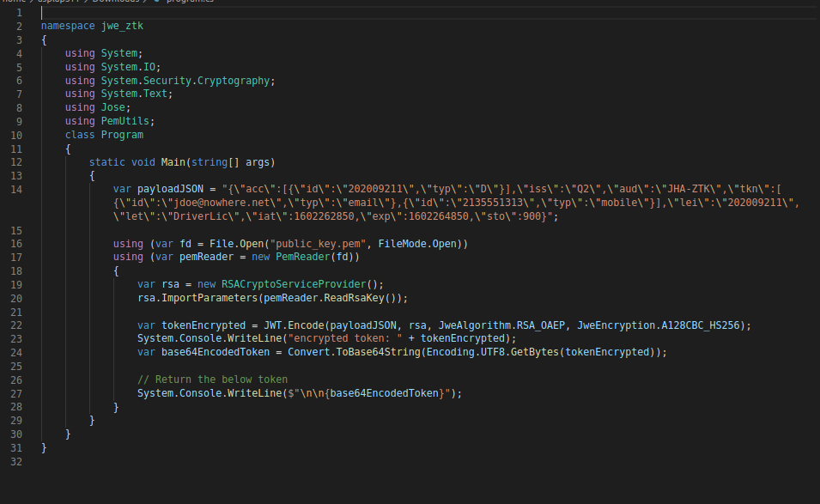820x504 pixels.
Task: Click the jwe_ztk namespace name
Action: (x=122, y=26)
